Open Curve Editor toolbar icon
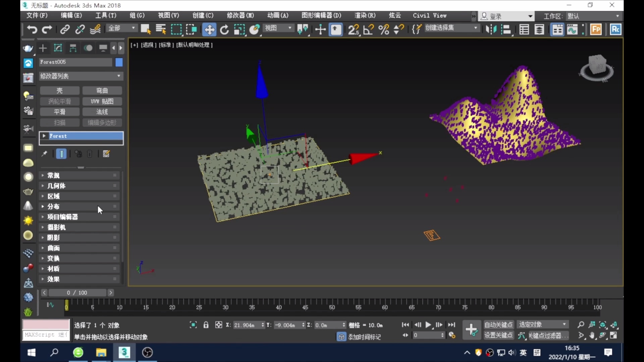Screen dimensions: 644x362 click(572, 29)
